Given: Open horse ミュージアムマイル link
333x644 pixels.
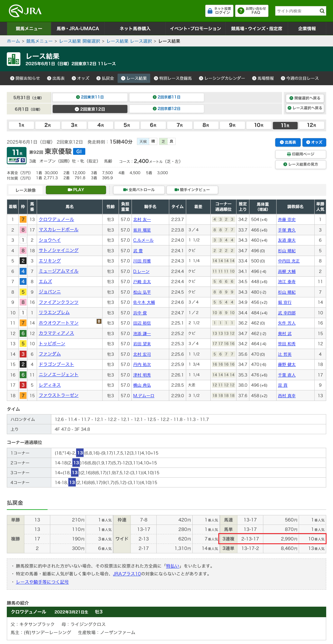Looking at the screenshot, I should 59,271.
